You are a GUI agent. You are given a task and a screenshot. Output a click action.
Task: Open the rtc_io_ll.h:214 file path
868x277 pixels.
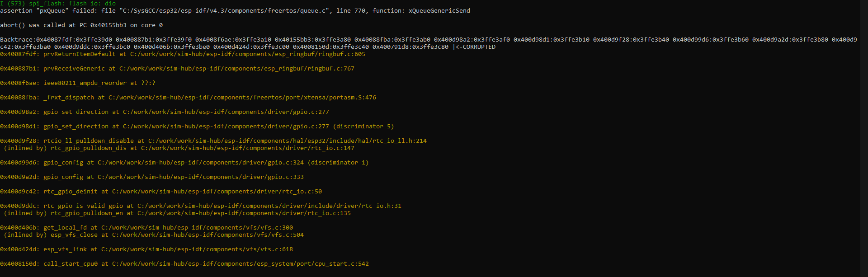[287, 141]
